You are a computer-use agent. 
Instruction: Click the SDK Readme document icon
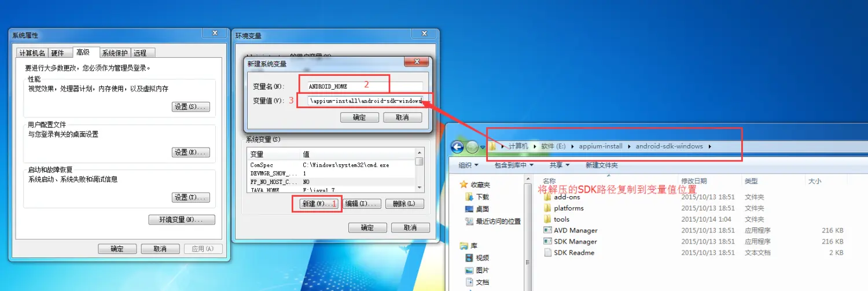pyautogui.click(x=547, y=252)
